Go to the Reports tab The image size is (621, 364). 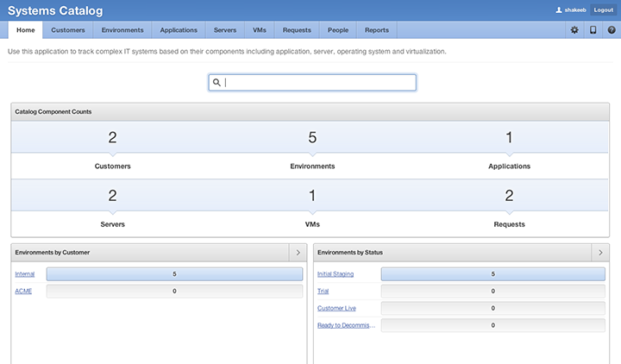[376, 30]
